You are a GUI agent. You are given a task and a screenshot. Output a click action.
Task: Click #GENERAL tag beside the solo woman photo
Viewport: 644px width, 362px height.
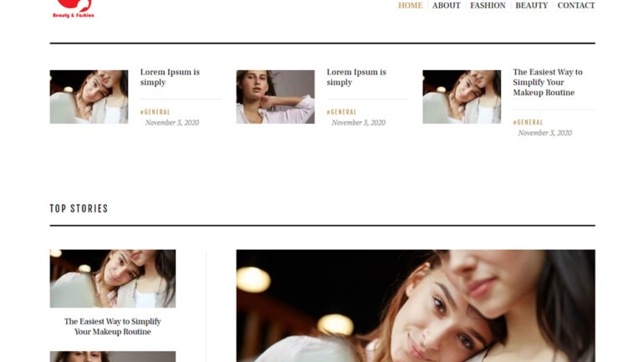click(341, 112)
